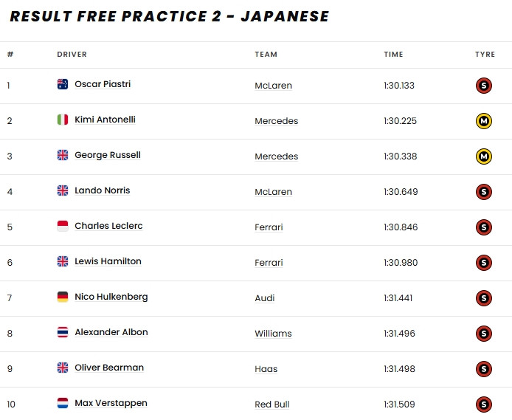Image resolution: width=512 pixels, height=420 pixels.
Task: Open the Mercedes team link for Antonelli
Action: pos(276,121)
